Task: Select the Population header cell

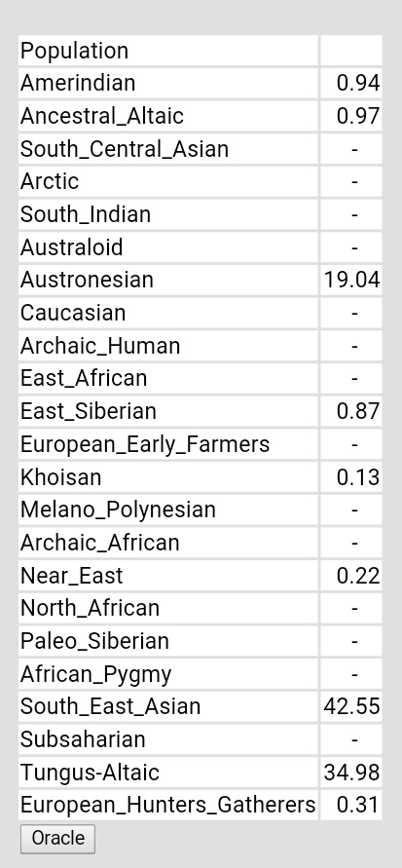Action: point(168,51)
